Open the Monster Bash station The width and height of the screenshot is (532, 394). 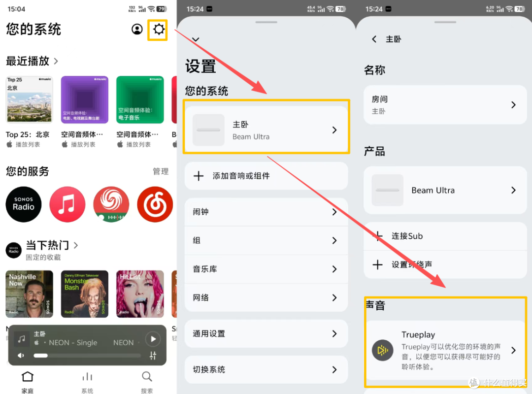click(85, 294)
